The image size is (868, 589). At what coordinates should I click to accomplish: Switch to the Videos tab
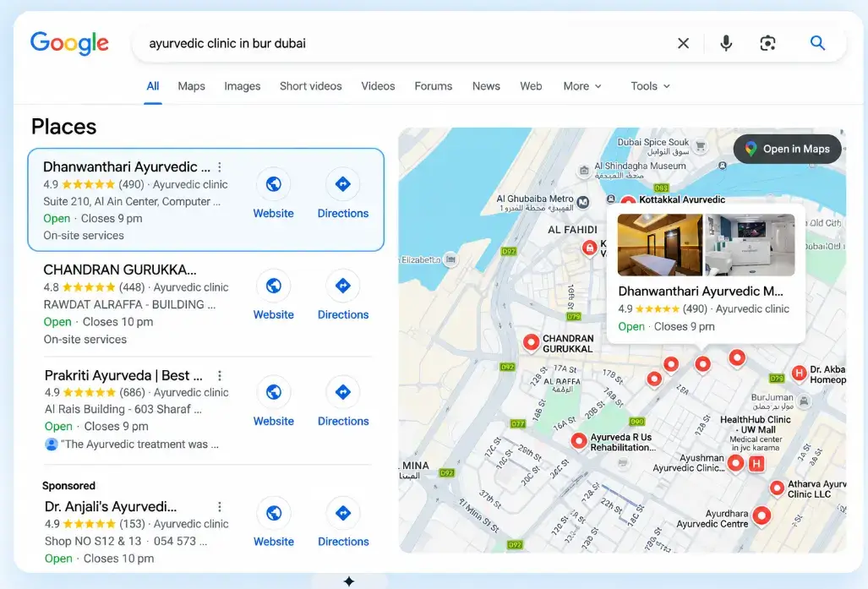click(x=378, y=86)
